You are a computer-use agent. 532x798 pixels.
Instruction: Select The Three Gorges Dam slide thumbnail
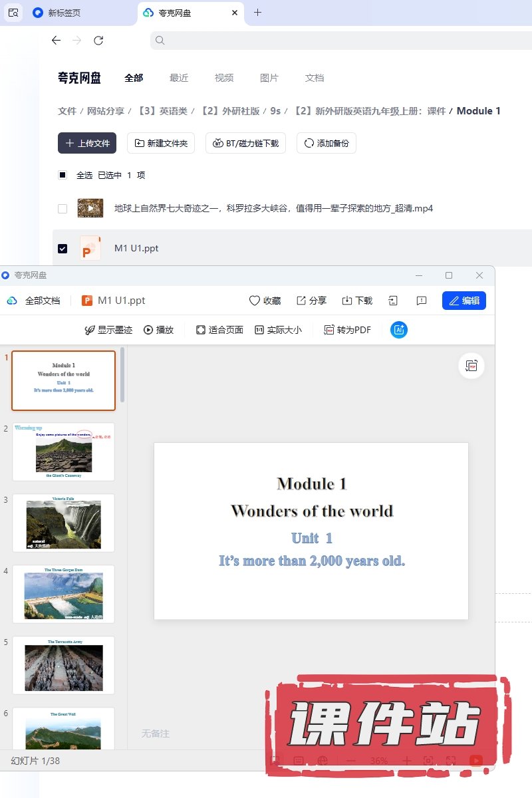[x=64, y=594]
